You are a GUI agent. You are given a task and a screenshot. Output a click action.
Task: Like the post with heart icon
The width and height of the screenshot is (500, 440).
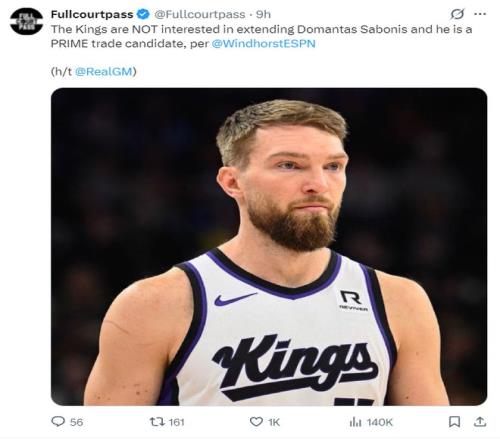click(256, 422)
